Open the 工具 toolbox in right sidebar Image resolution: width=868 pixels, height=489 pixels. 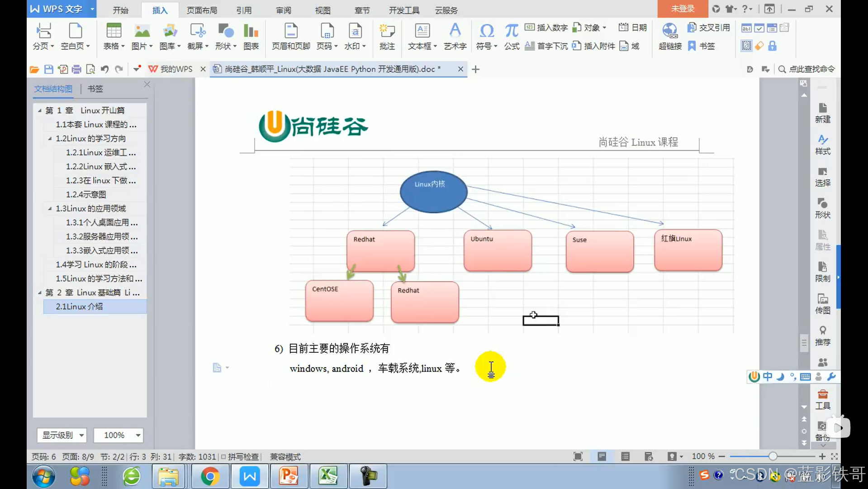coord(822,399)
